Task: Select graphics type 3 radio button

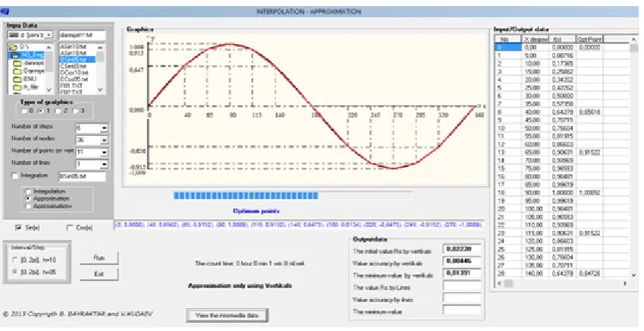Action: tap(75, 111)
